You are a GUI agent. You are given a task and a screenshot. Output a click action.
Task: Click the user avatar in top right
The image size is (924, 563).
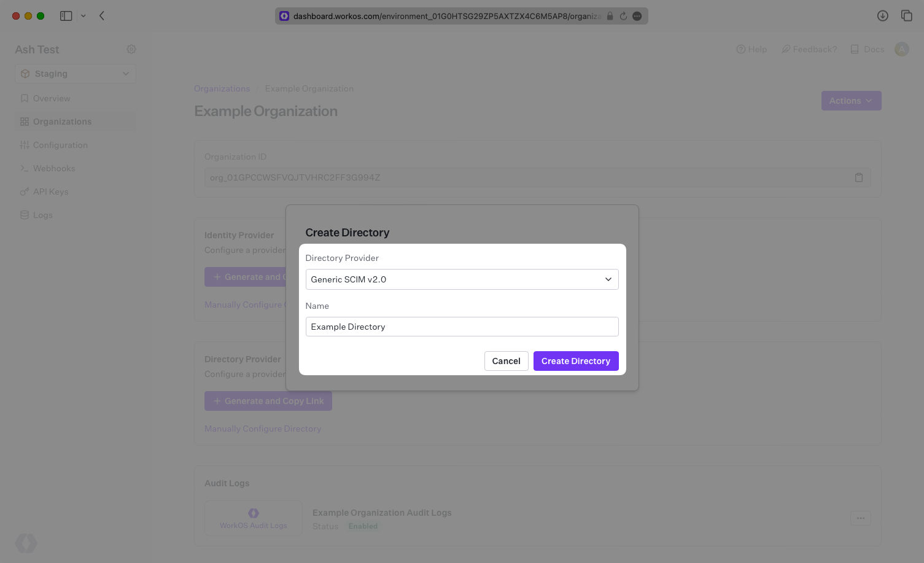[901, 49]
